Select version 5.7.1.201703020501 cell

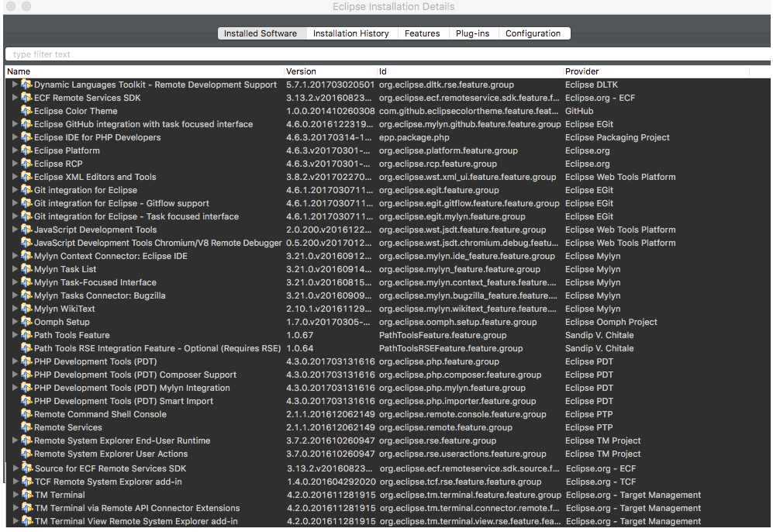point(330,85)
